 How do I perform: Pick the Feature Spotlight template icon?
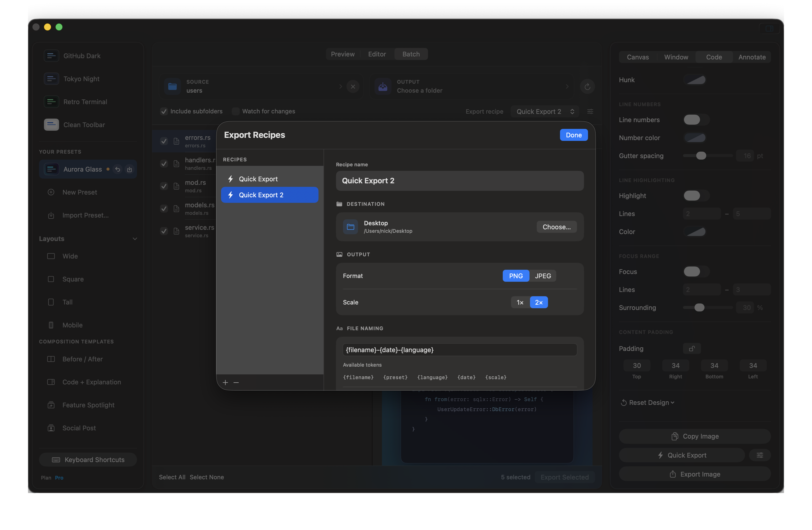51,405
